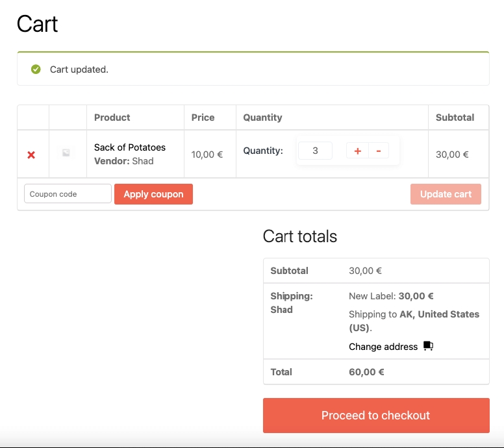The image size is (504, 448).
Task: Open the Sack of Potatoes product thumbnail
Action: (x=66, y=153)
